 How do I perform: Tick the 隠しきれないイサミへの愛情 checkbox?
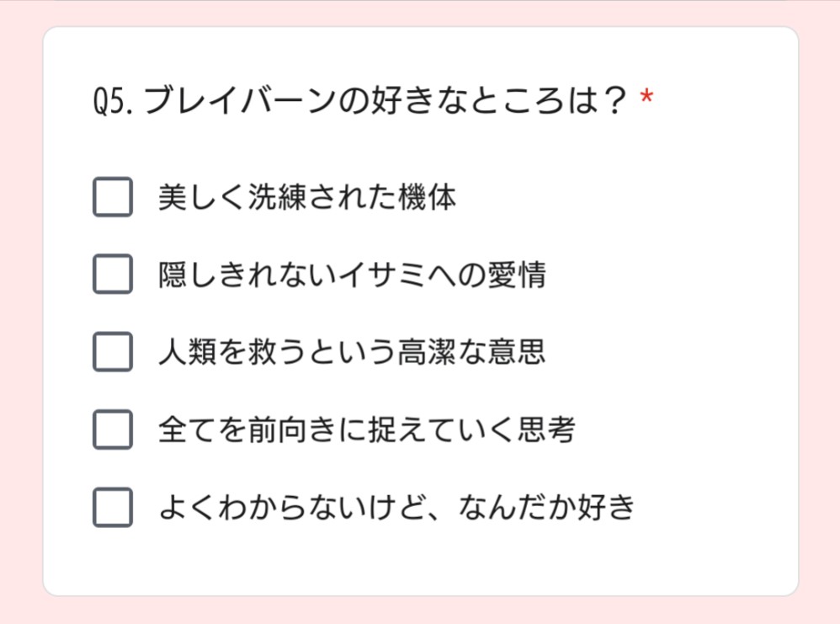coord(112,275)
